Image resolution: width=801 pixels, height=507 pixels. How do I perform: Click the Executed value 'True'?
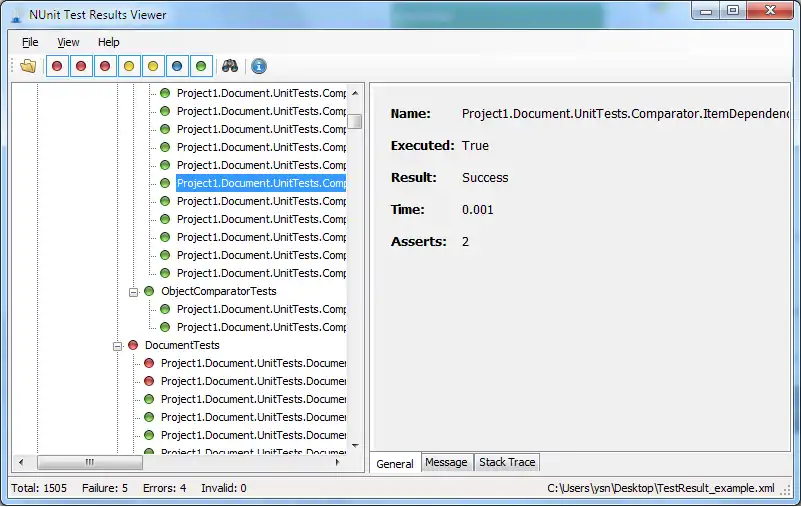[x=475, y=146]
